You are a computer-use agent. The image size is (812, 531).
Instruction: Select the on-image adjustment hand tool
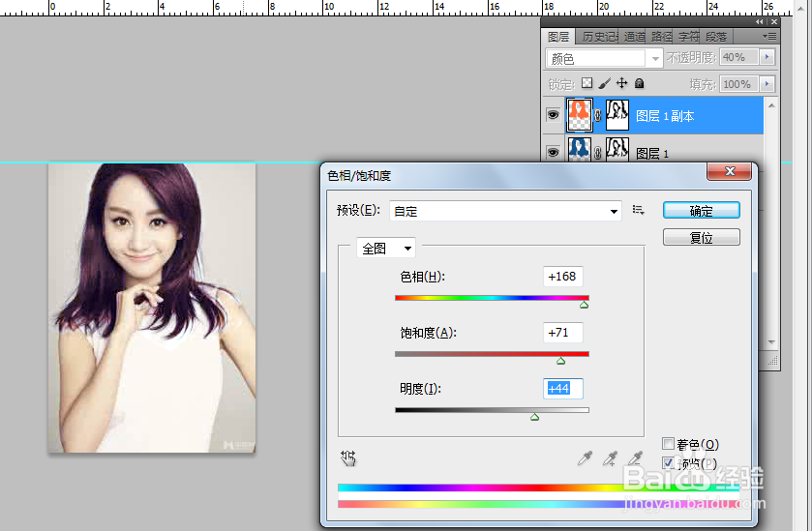348,458
